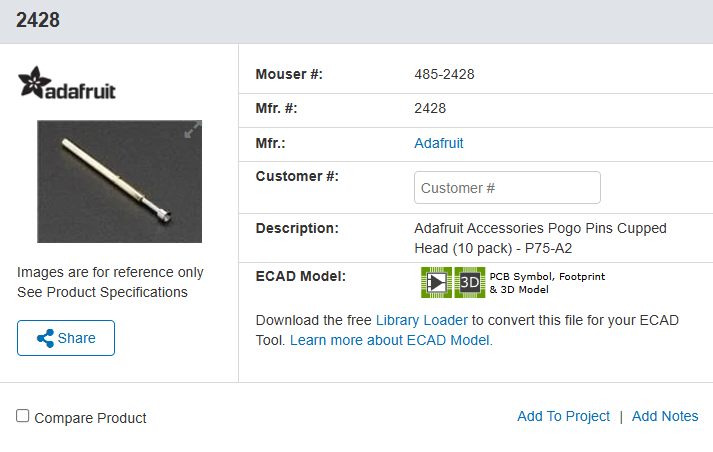Screen dimensions: 713x452
Task: Open the Adafruit manufacturer link
Action: pyautogui.click(x=438, y=143)
